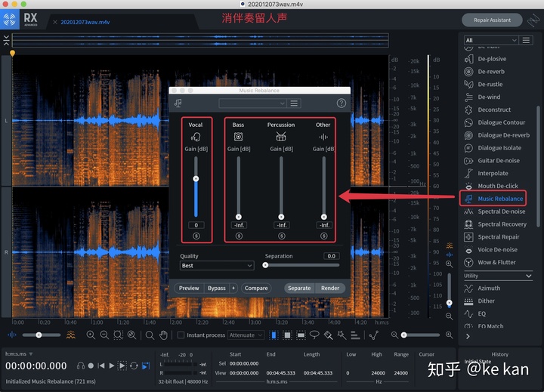Open the Spectral Recovery module
This screenshot has width=544, height=392.
point(495,224)
